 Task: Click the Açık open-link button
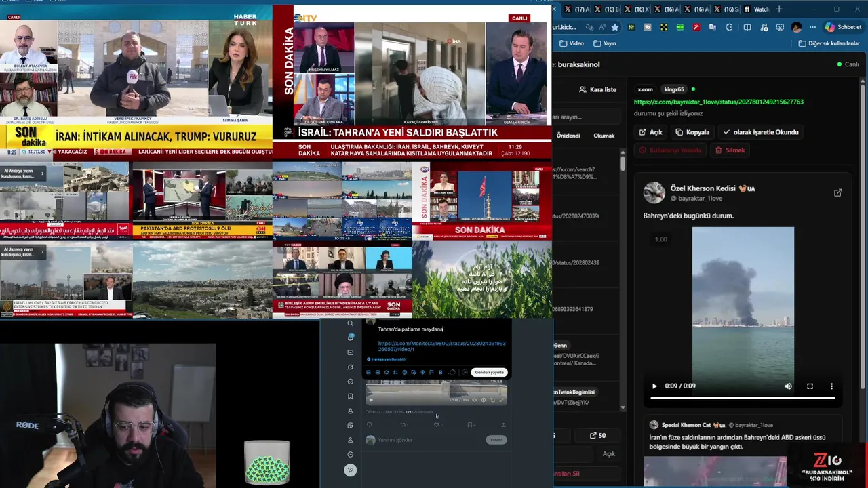tap(651, 132)
